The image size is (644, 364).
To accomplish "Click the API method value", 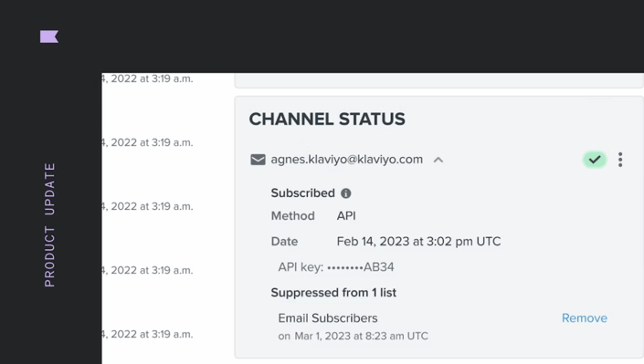I will [x=346, y=216].
